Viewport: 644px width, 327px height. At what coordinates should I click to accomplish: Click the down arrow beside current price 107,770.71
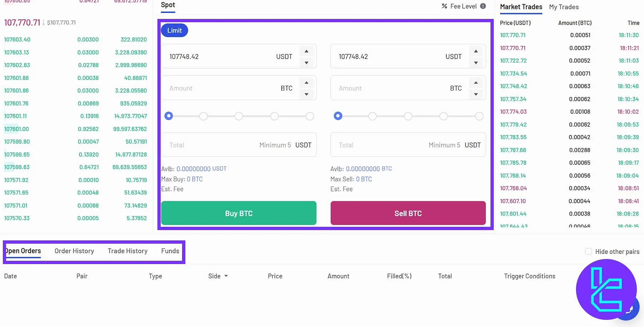[44, 23]
